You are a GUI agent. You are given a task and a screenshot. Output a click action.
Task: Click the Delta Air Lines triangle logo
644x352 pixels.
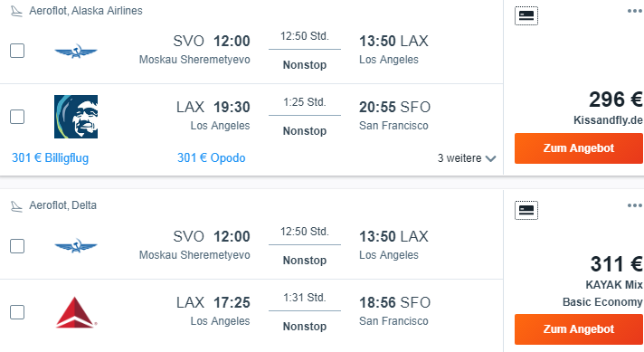(x=76, y=312)
